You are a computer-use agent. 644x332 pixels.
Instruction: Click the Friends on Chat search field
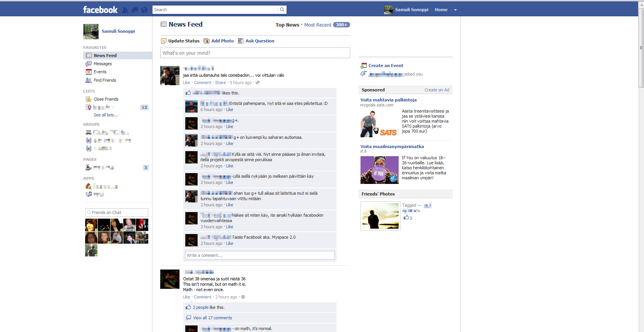click(117, 212)
